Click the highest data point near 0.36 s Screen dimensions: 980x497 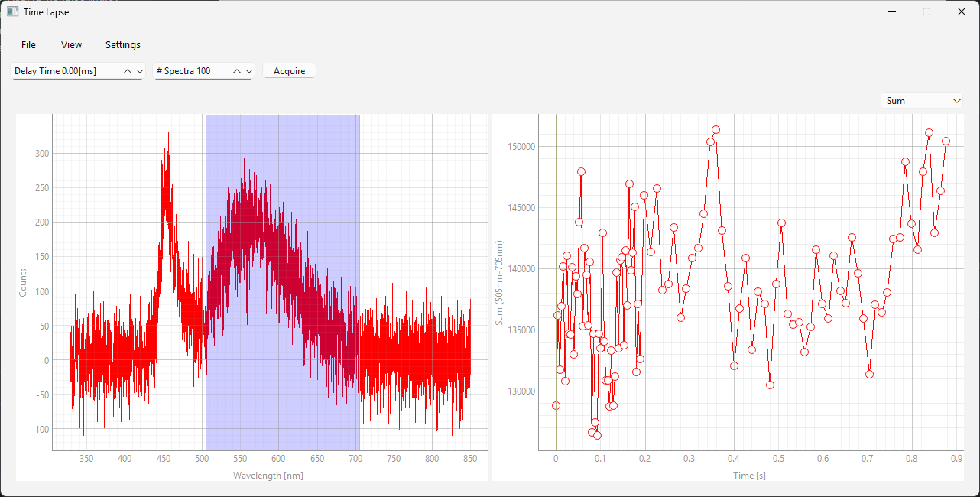(x=716, y=130)
